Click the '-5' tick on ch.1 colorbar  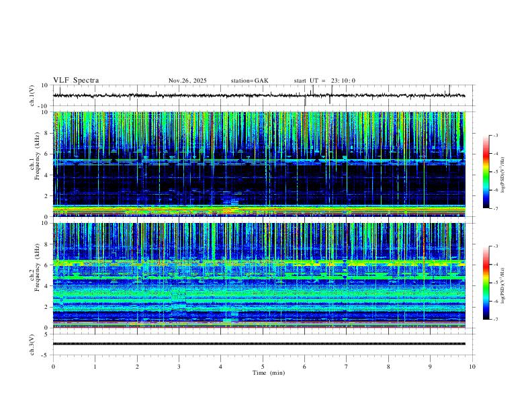tap(495, 172)
